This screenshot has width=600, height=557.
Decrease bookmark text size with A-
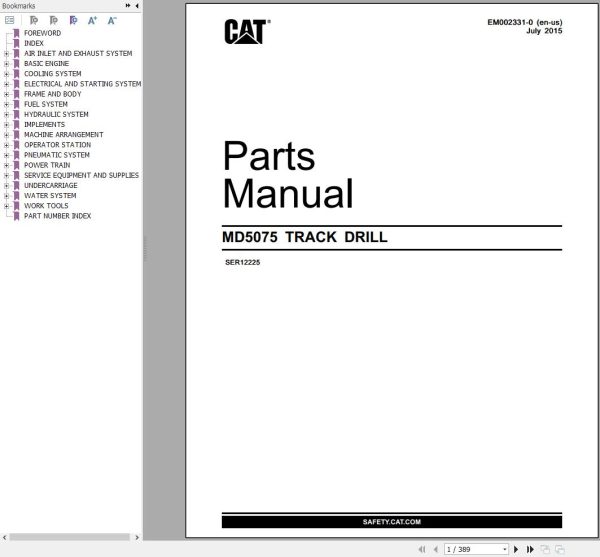point(112,20)
